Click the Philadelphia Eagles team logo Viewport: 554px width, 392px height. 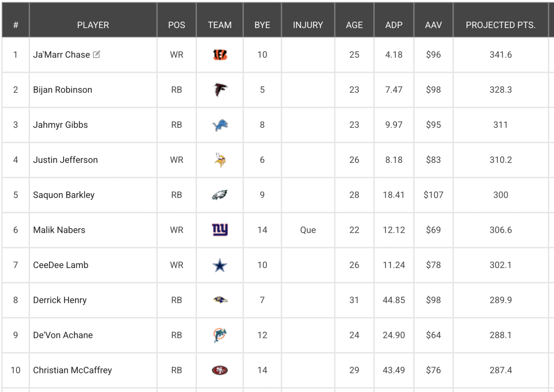click(220, 195)
